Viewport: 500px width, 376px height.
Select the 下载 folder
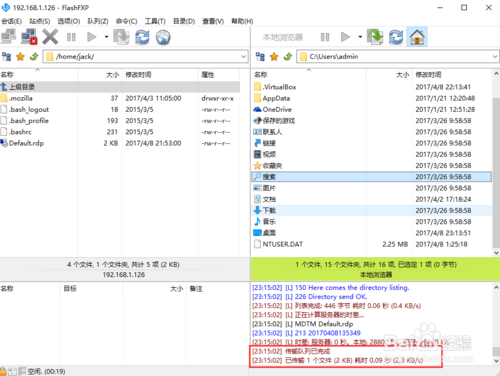point(372,210)
